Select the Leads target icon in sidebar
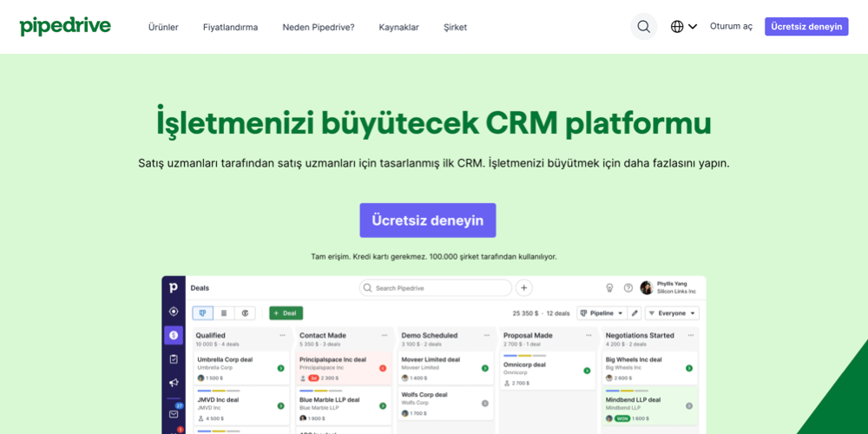The image size is (868, 434). (x=174, y=312)
